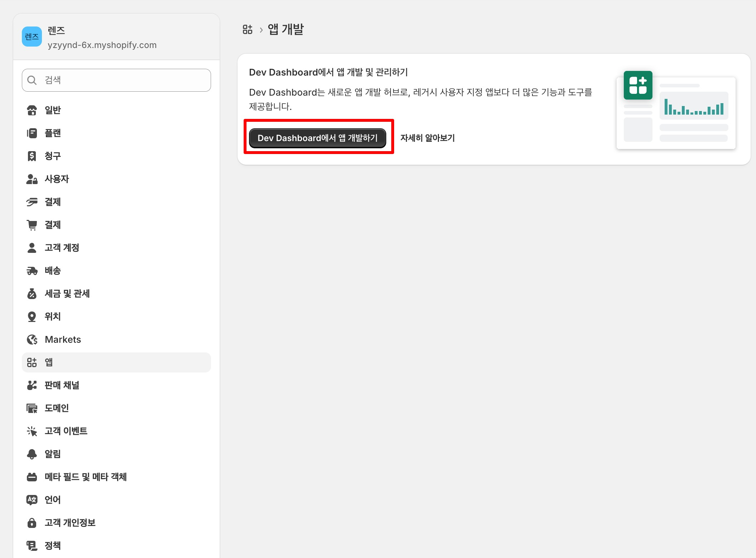Open 세금 및 관세 settings
Image resolution: width=756 pixels, height=558 pixels.
coord(67,294)
